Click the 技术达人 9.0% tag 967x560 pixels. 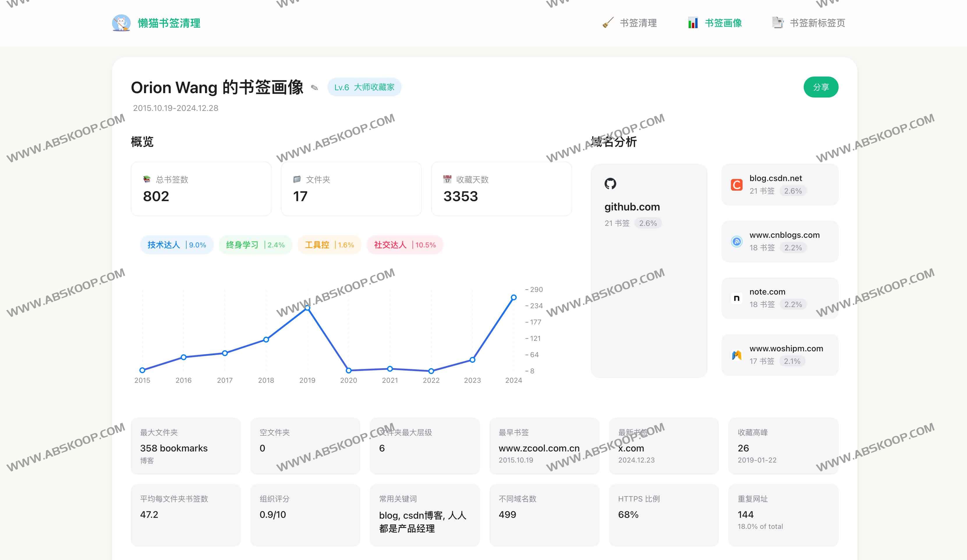[x=176, y=245]
